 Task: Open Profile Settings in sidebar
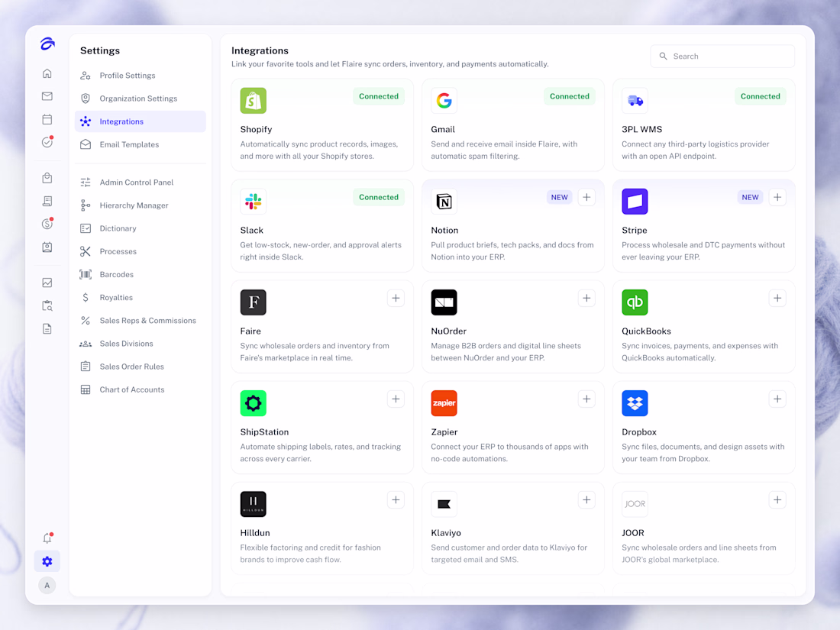[141, 76]
